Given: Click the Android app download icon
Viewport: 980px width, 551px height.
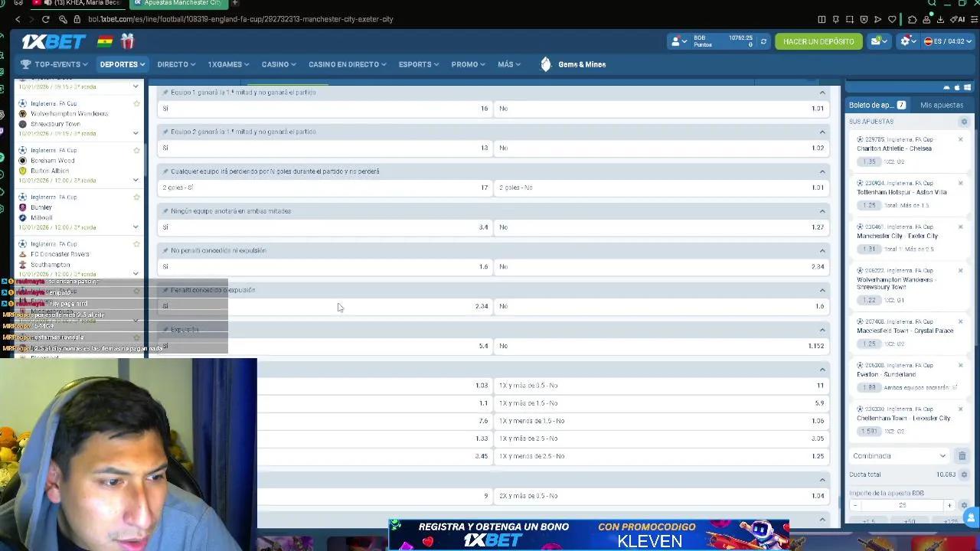Looking at the screenshot, I should click(x=946, y=87).
